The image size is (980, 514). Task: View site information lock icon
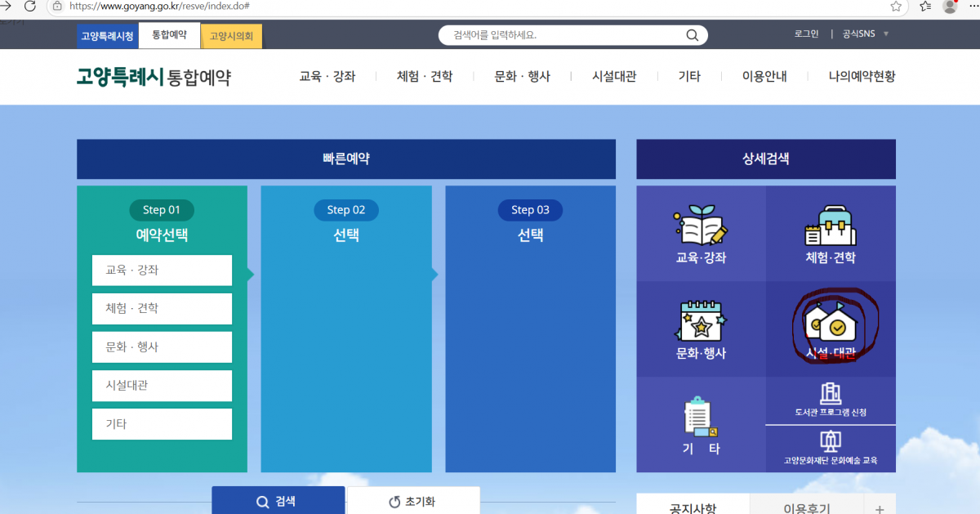point(57,6)
